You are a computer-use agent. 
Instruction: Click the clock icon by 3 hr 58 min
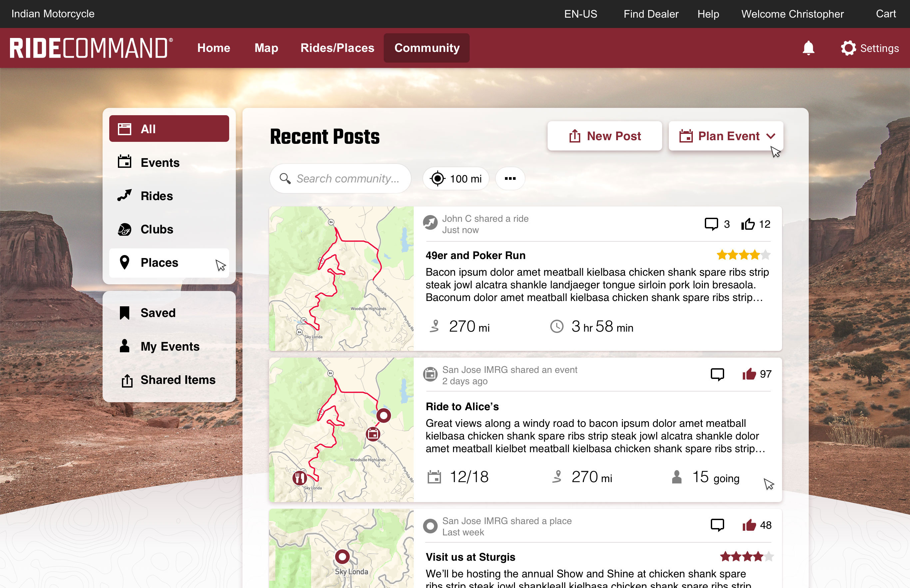(x=557, y=326)
